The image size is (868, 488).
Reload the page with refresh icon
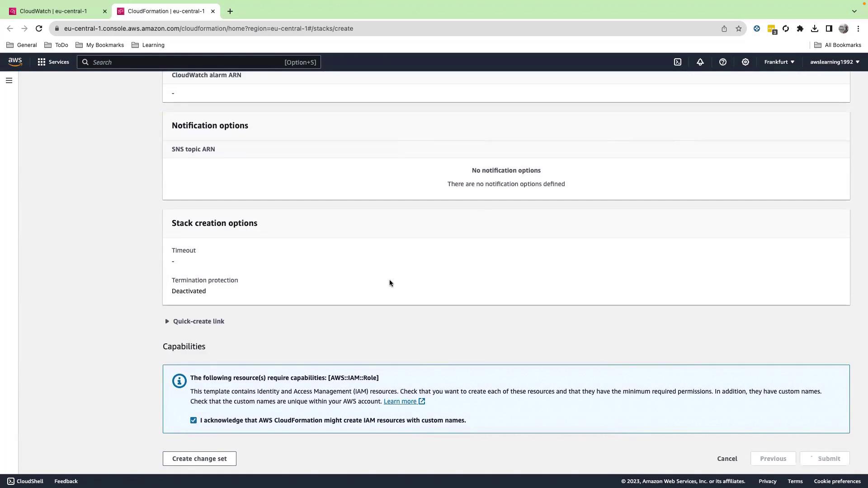[39, 28]
